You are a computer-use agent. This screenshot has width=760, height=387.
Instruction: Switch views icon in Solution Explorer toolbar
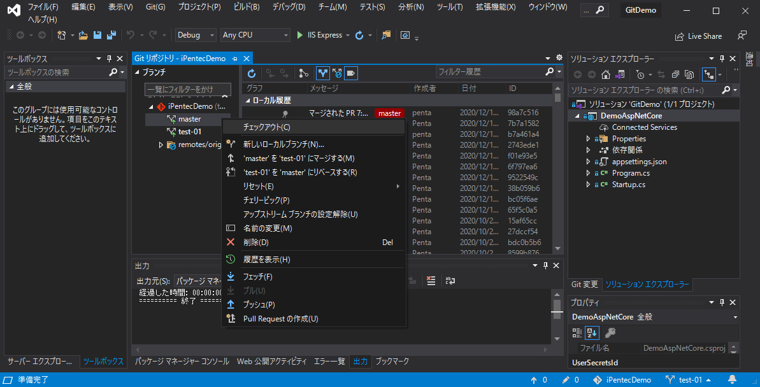click(x=620, y=75)
